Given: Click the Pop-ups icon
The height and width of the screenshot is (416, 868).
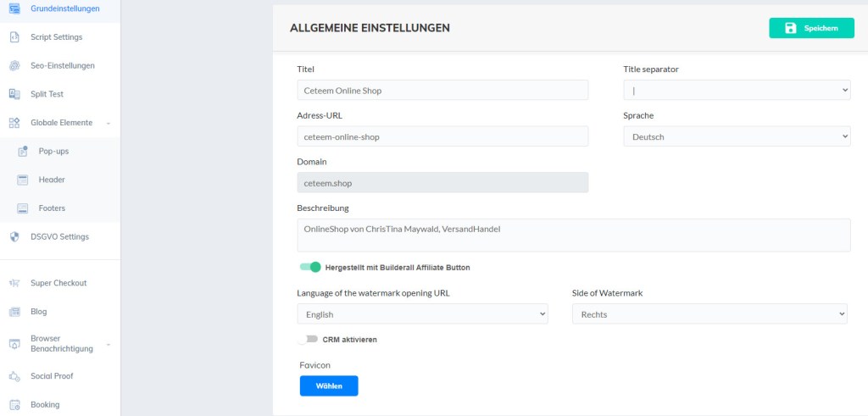Looking at the screenshot, I should click(23, 151).
